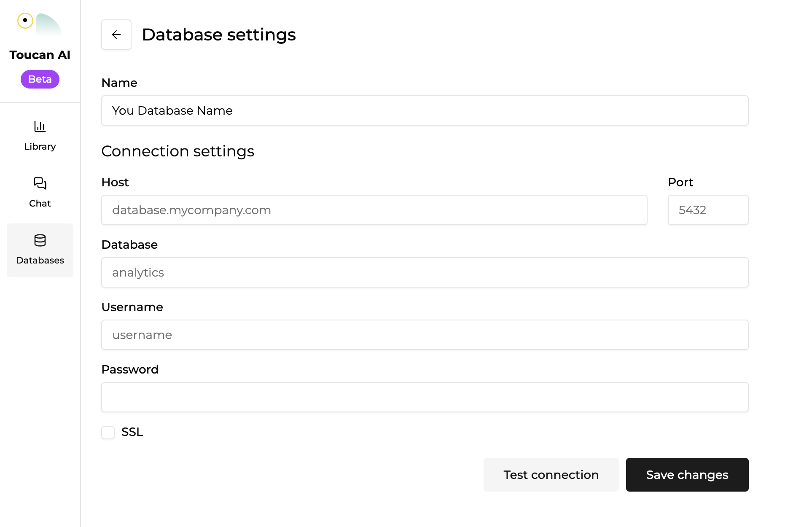
Task: Click into the Host input field
Action: coord(374,210)
